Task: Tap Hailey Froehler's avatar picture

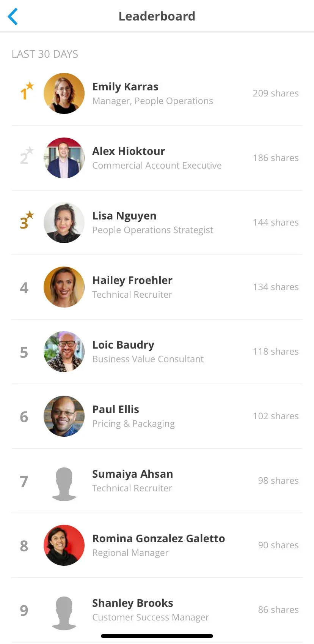Action: coord(64,287)
